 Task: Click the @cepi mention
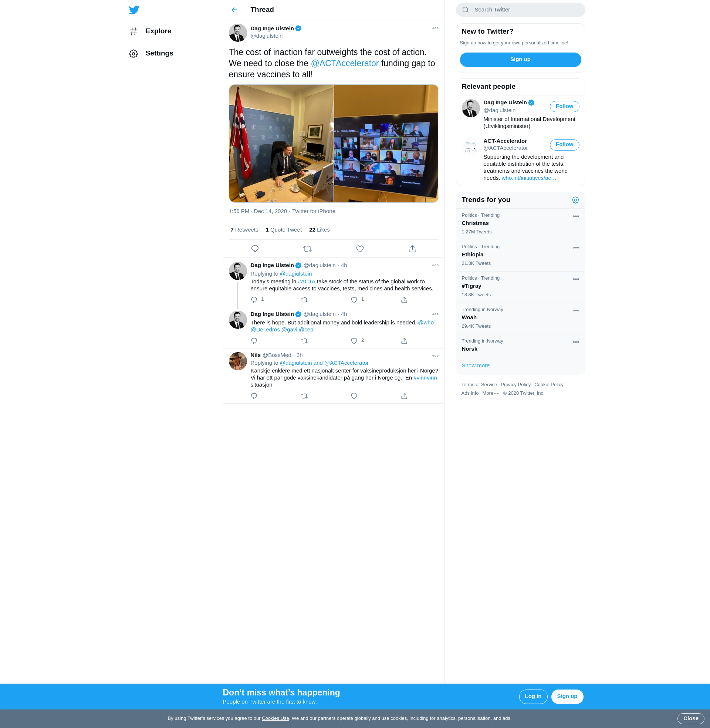[307, 330]
